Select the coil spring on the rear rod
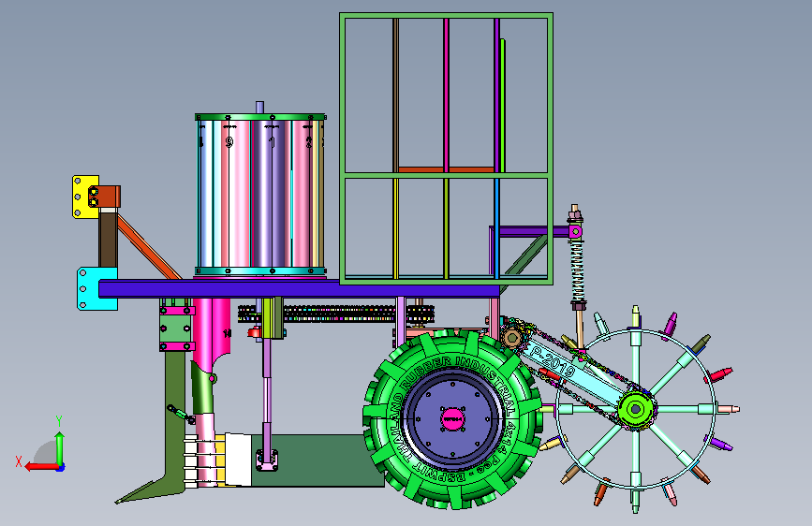The height and width of the screenshot is (526, 812). pyautogui.click(x=578, y=271)
